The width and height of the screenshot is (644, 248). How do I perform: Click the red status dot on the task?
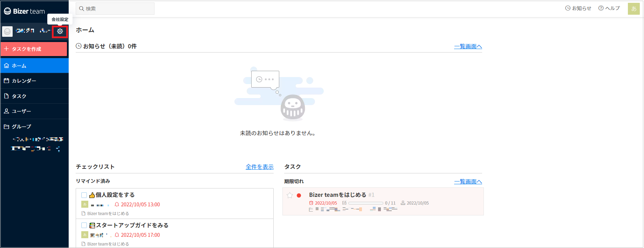[x=299, y=195]
